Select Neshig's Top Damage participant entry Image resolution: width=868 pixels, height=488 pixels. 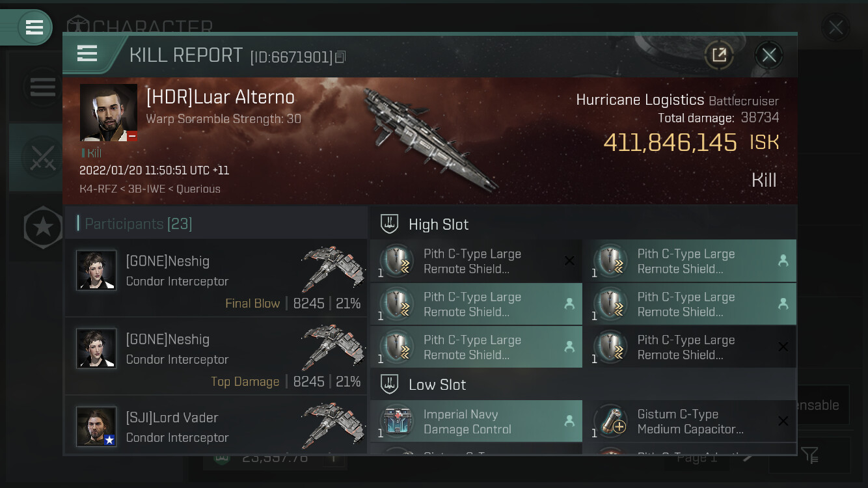coord(216,356)
